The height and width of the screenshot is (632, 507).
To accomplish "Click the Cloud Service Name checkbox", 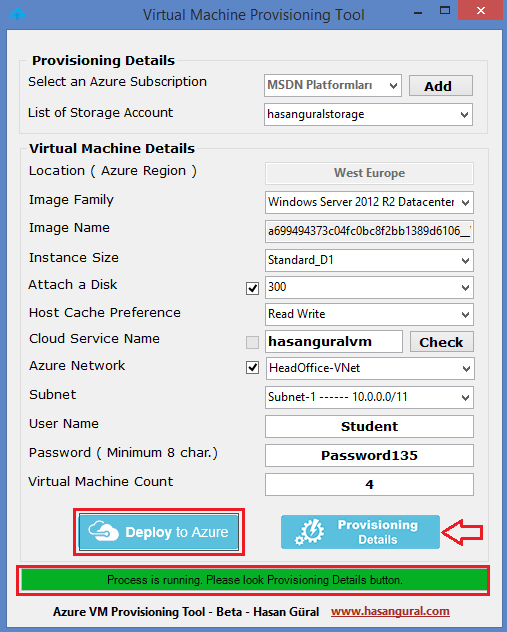I will pos(252,342).
